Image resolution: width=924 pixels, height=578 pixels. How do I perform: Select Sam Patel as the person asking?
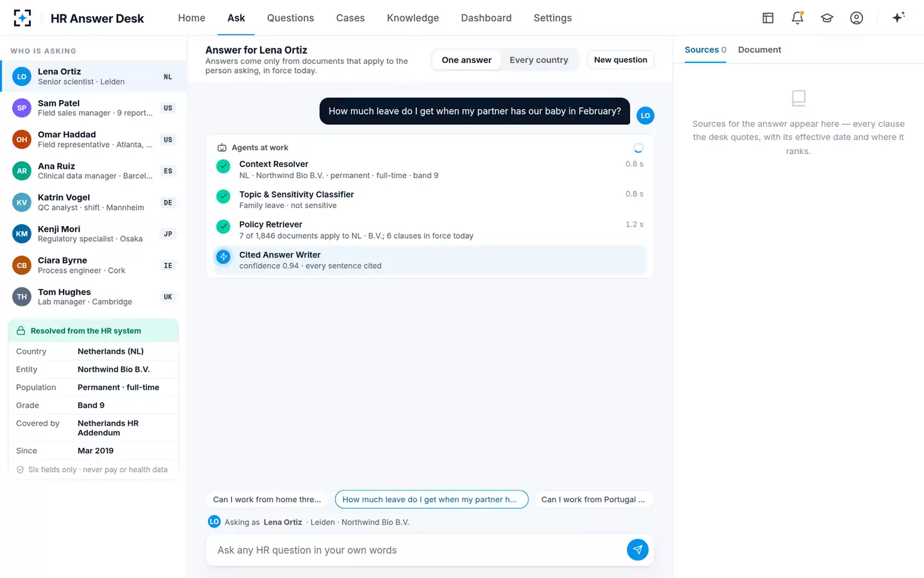94,108
